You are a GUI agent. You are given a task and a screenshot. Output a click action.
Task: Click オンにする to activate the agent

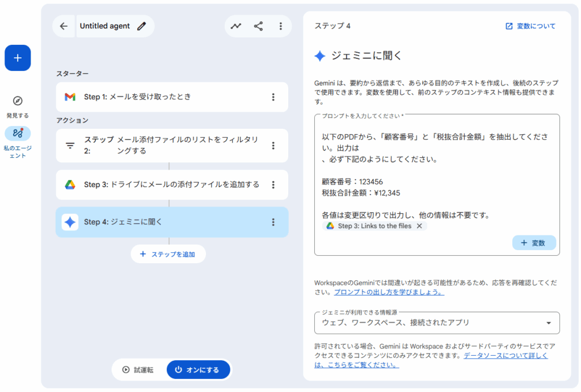(x=197, y=369)
